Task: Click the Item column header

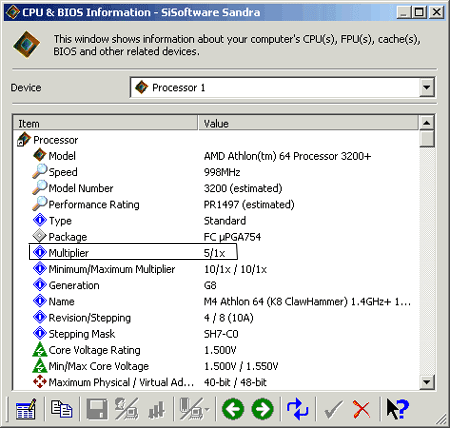Action: click(106, 123)
